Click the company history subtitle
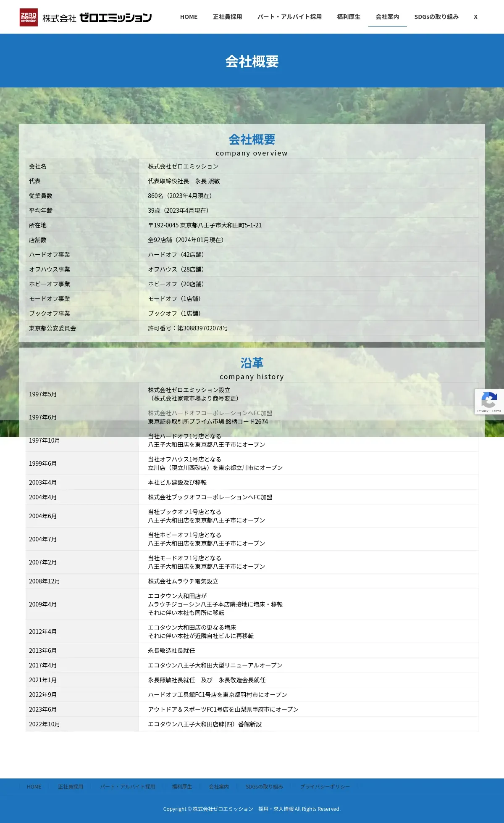Viewport: 504px width, 823px height. coord(252,377)
